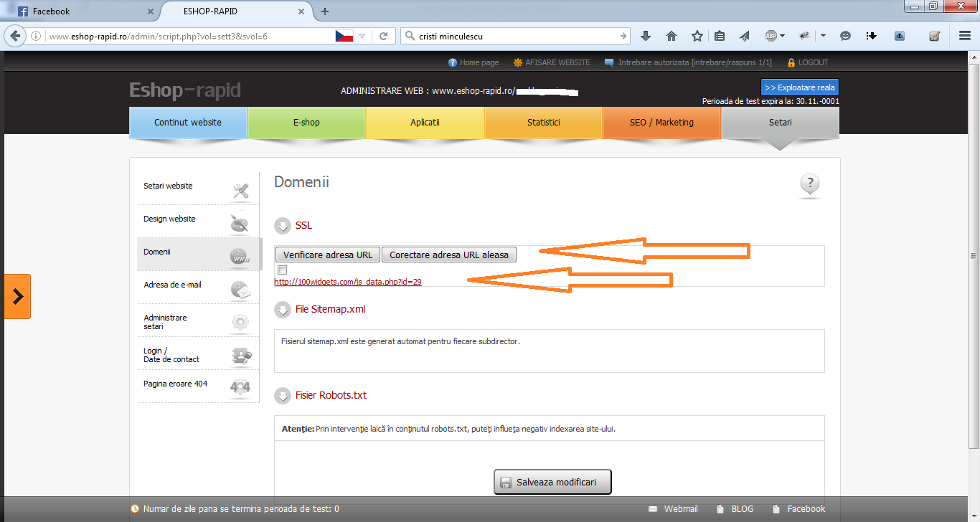Click Design website palette icon

point(240,224)
